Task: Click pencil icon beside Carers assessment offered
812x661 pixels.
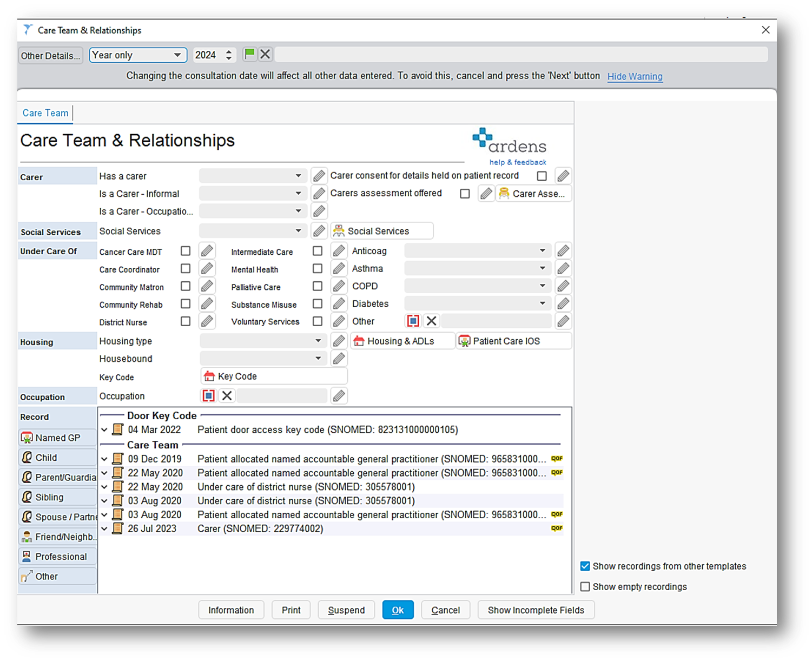Action: (486, 194)
